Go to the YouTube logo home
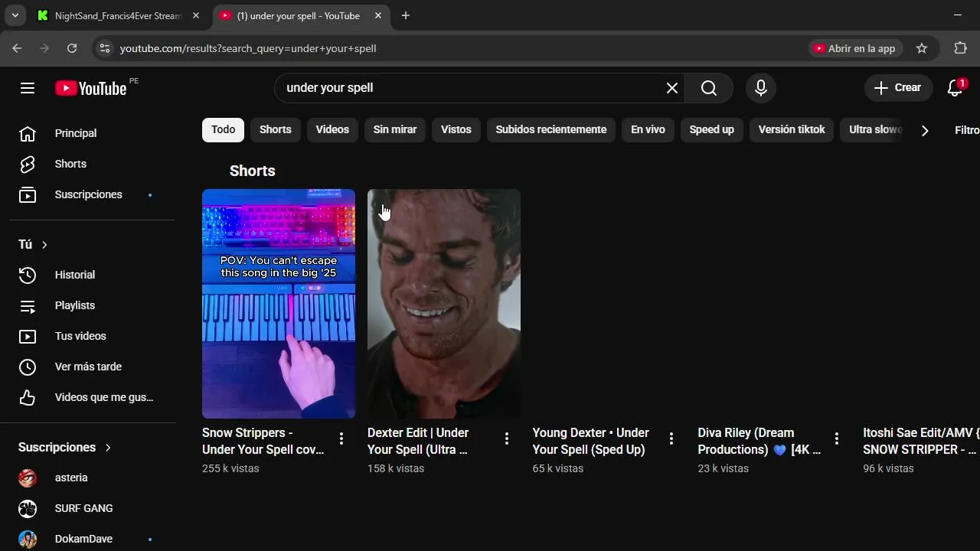 tap(91, 88)
